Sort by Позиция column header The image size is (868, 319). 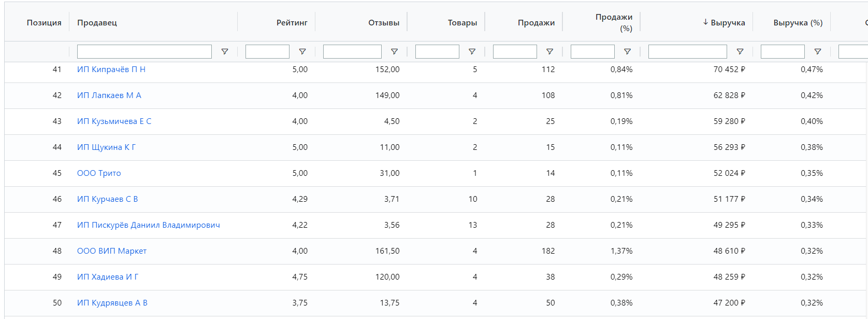(x=44, y=23)
